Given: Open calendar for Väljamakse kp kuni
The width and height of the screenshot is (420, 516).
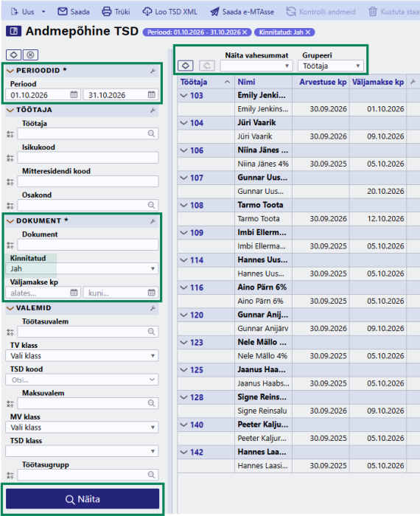Looking at the screenshot, I should 151,292.
